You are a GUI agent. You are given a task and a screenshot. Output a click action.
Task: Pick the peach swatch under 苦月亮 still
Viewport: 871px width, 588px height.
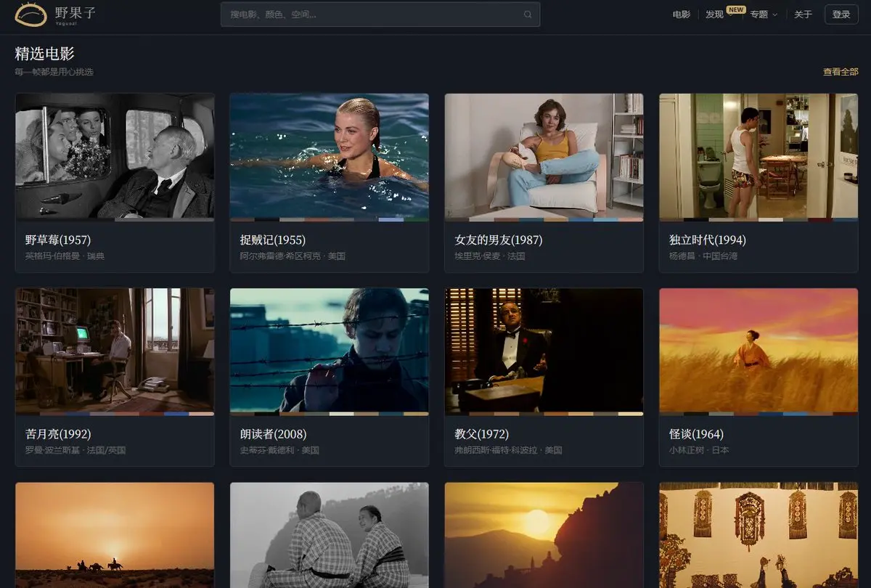click(202, 414)
